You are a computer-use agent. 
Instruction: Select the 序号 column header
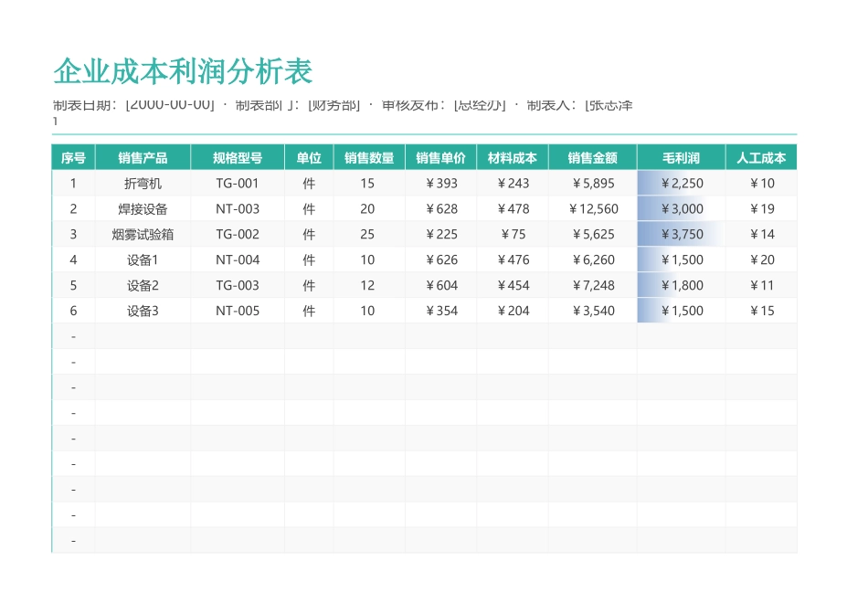73,157
